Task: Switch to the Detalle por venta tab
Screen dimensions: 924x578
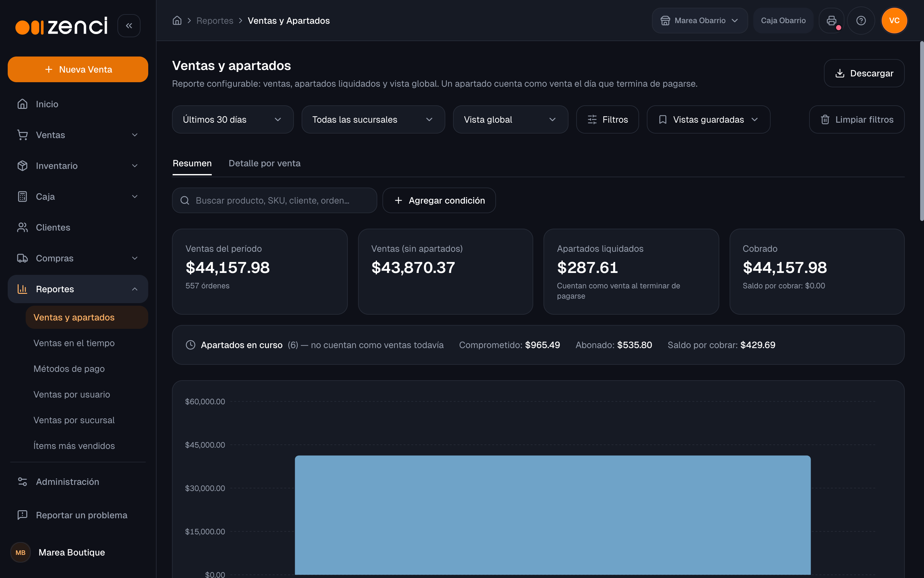Action: click(x=265, y=164)
